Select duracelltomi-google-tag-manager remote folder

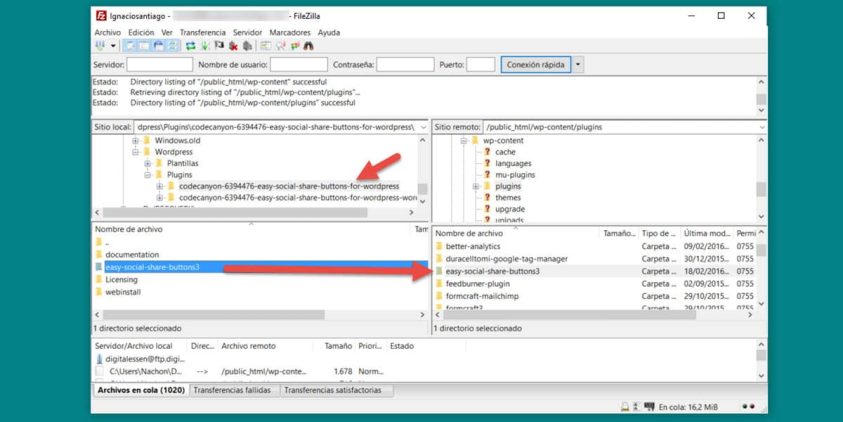point(506,259)
